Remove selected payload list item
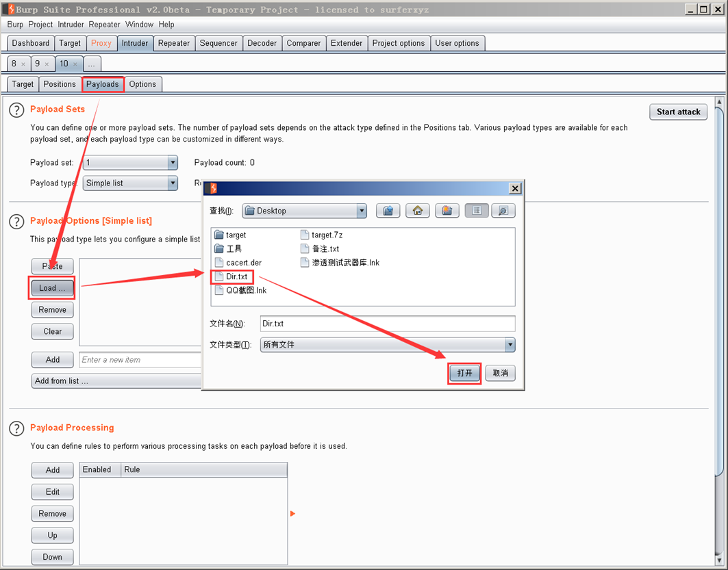Screen dimensions: 728x570 click(52, 310)
